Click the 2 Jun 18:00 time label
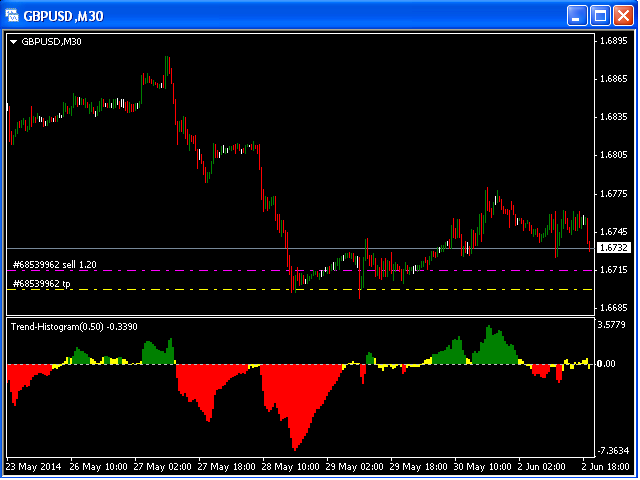Image resolution: width=640 pixels, height=480 pixels. (606, 467)
